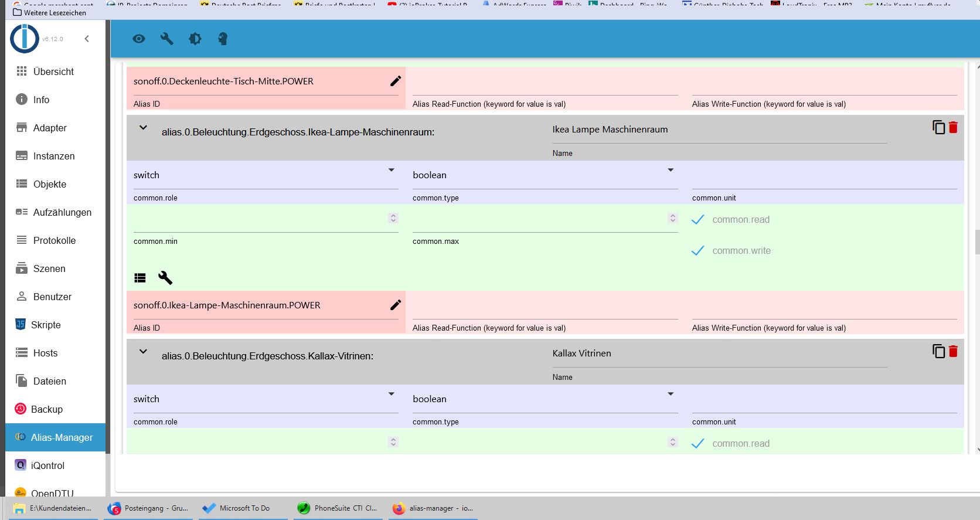Viewport: 980px width, 520px height.
Task: Click the Name field containing Kallax Vitrinen
Action: [x=720, y=354]
